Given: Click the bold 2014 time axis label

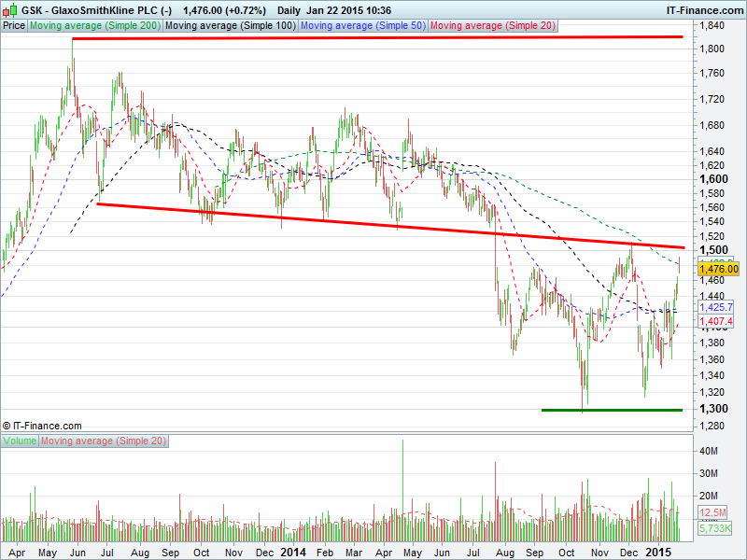Looking at the screenshot, I should point(293,553).
